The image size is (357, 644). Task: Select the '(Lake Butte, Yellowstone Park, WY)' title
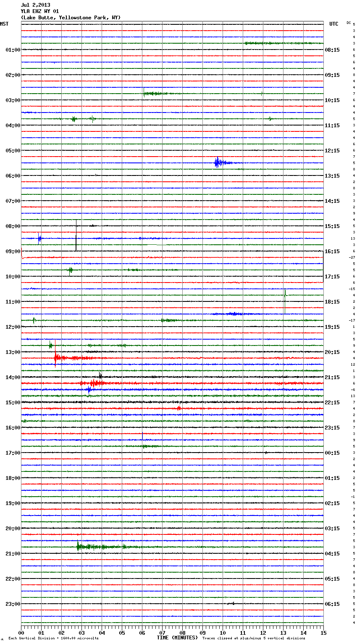pyautogui.click(x=71, y=18)
